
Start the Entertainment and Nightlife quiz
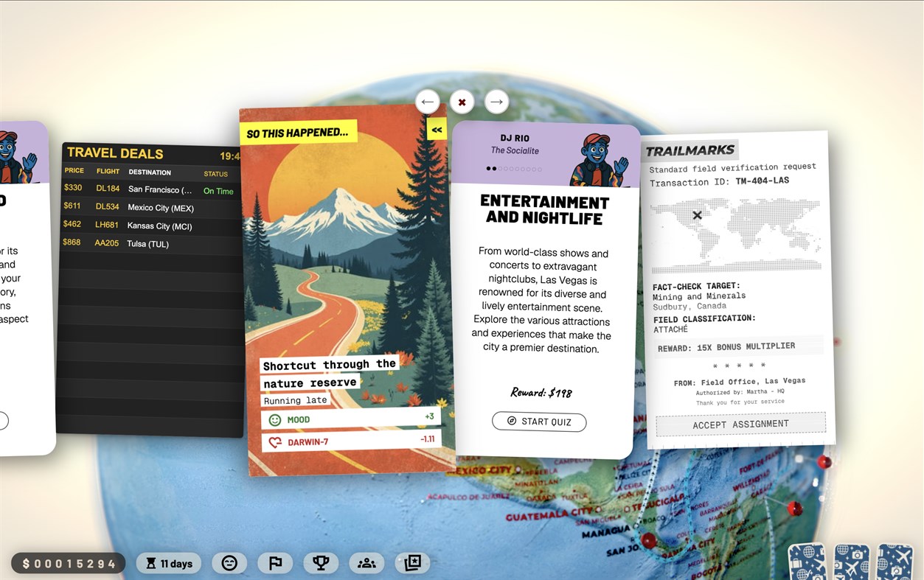[539, 422]
